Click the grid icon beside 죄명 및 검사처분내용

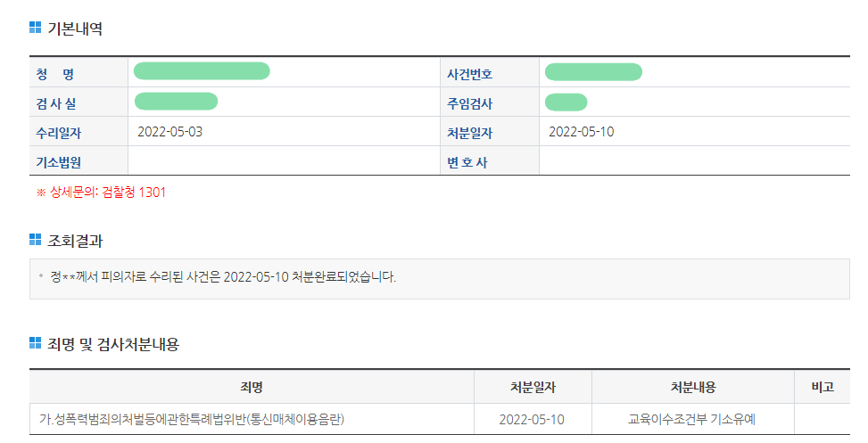pyautogui.click(x=36, y=343)
